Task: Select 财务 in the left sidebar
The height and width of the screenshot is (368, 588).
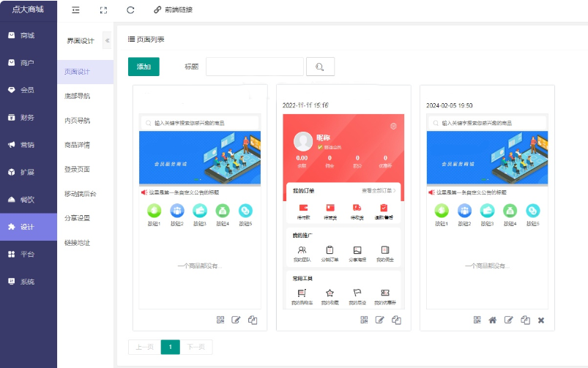Action: (x=27, y=117)
